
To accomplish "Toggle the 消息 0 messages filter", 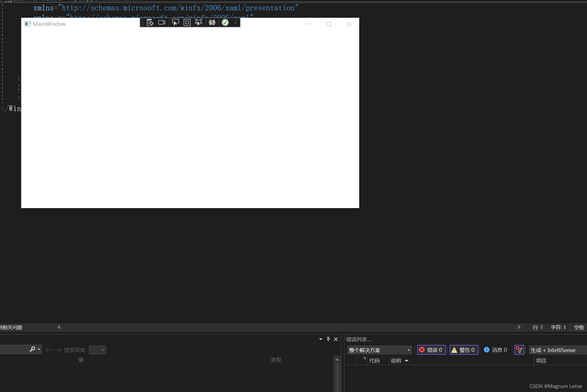I will point(495,350).
